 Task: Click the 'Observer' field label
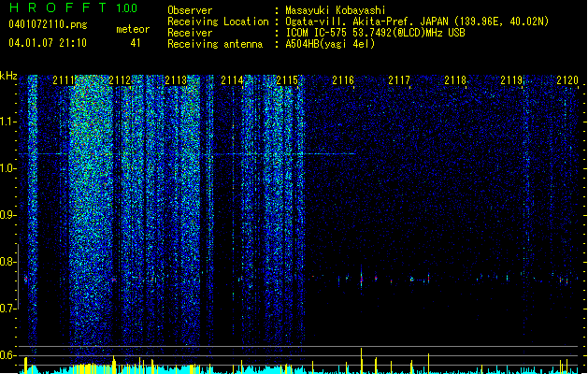click(x=190, y=10)
